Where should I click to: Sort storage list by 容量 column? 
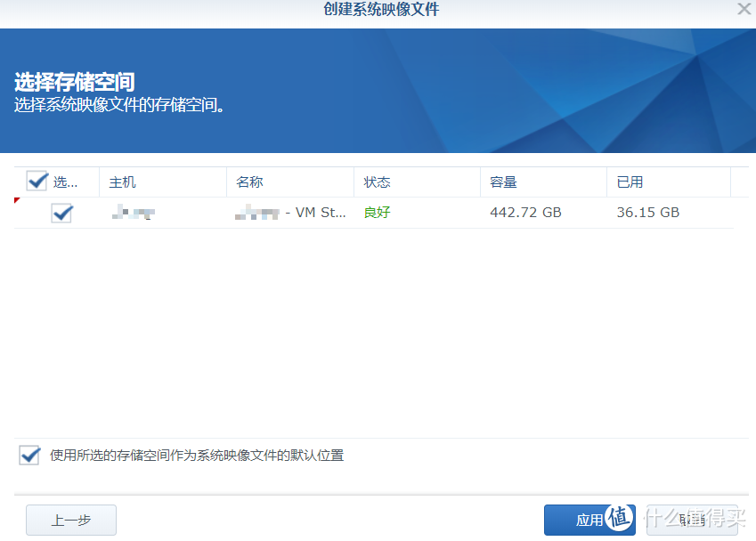(x=503, y=182)
